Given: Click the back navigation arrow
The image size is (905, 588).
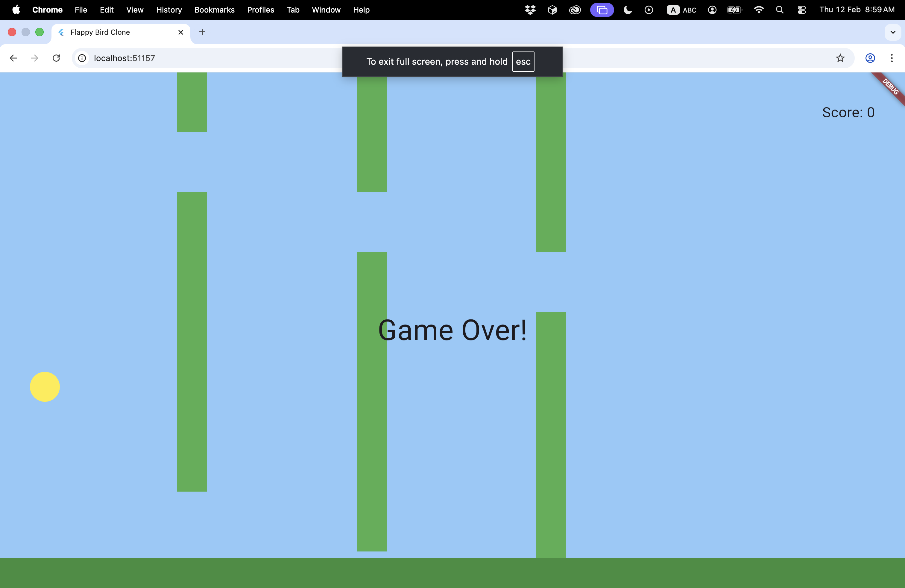Looking at the screenshot, I should (x=13, y=58).
